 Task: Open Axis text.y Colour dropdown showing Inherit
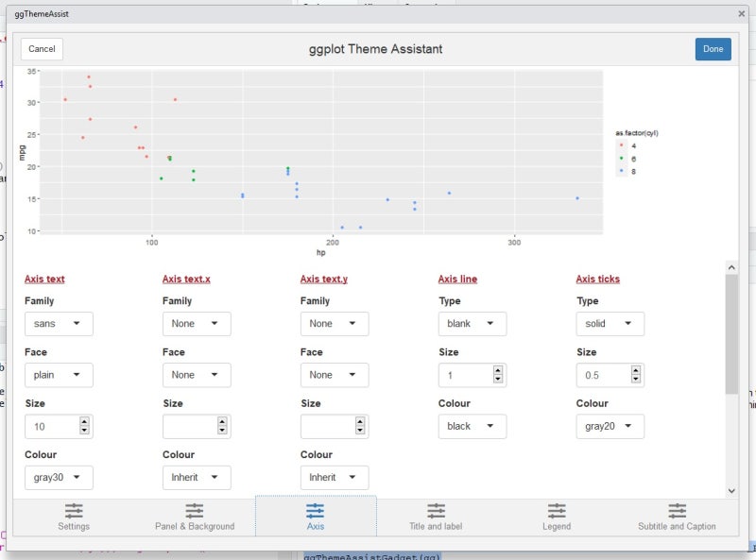(335, 478)
